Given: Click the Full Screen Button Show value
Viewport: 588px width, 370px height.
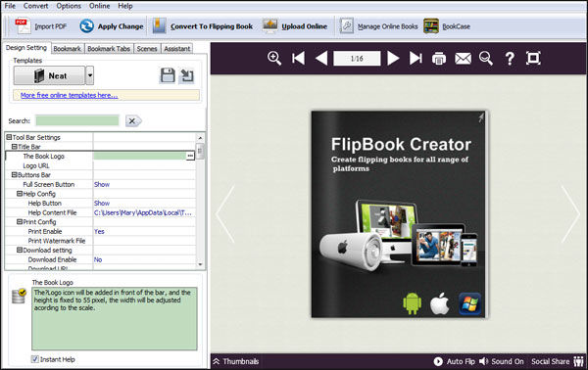Looking at the screenshot, I should [x=102, y=184].
